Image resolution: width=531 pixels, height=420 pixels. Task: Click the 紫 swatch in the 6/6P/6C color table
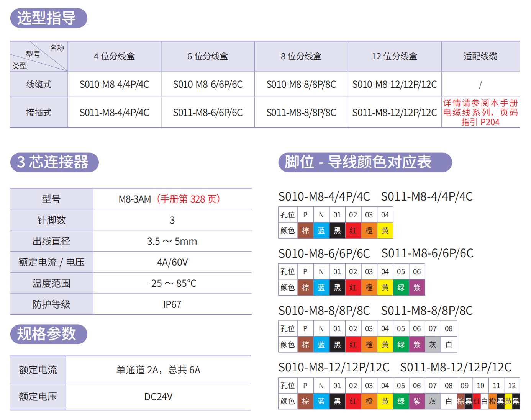(x=417, y=288)
